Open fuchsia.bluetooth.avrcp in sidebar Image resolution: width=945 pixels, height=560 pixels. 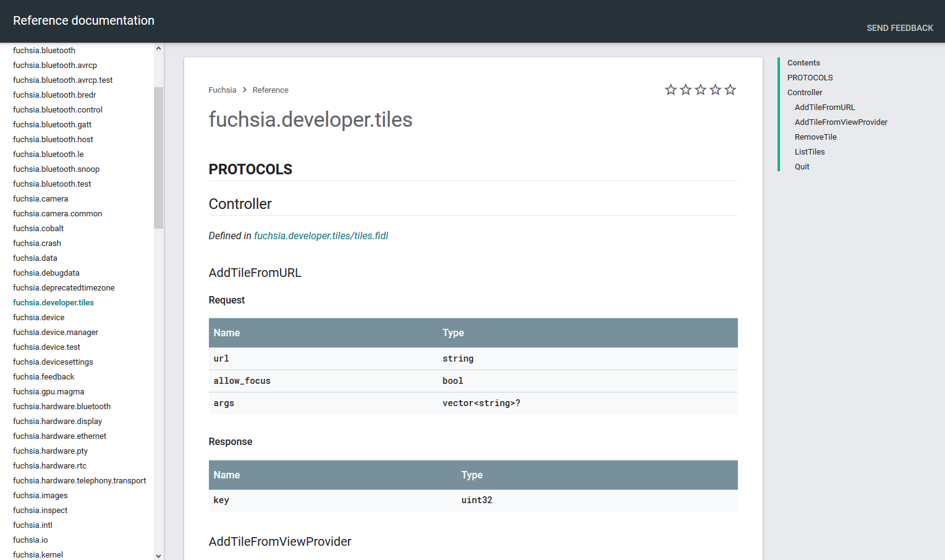[55, 65]
